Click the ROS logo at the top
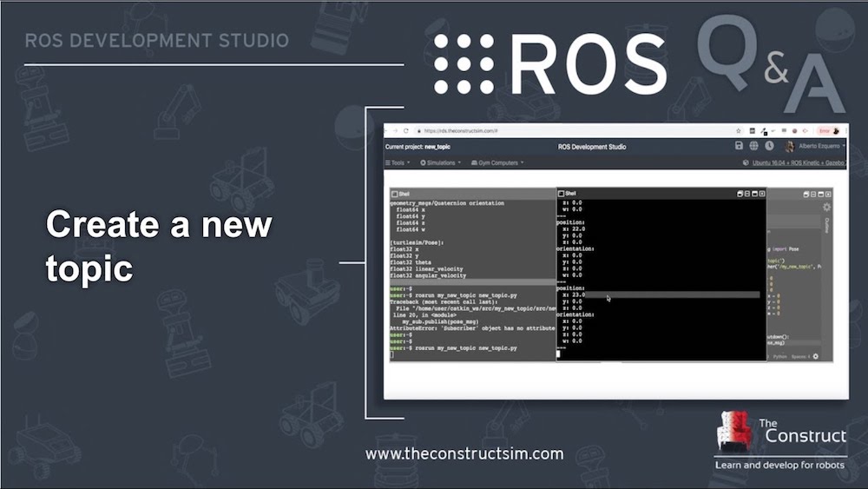Screen dimensions: 868x489 pos(550,63)
